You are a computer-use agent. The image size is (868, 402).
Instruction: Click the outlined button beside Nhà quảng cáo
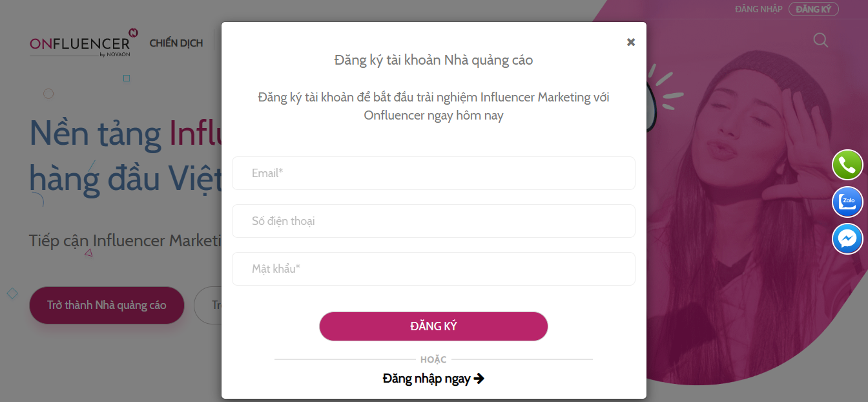208,305
